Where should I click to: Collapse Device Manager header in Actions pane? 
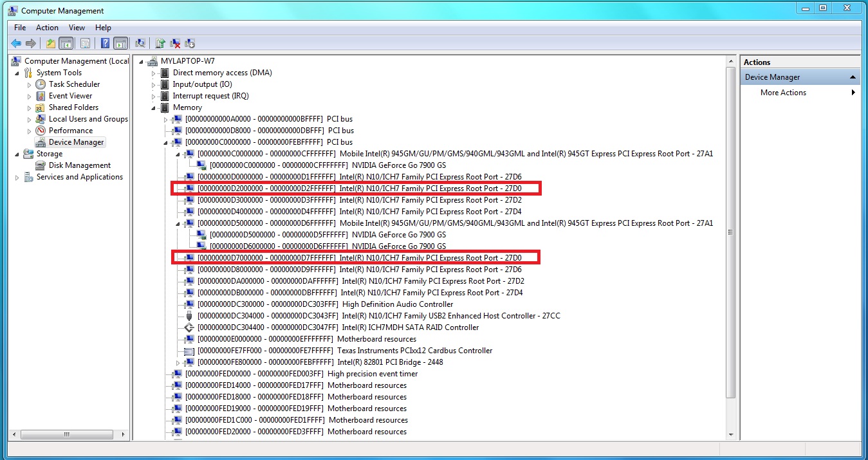tap(853, 77)
